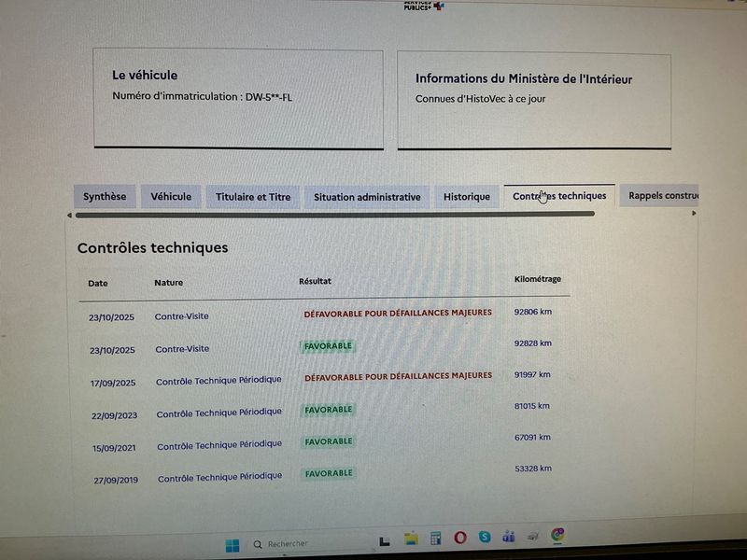The width and height of the screenshot is (747, 560).
Task: Open the Microsoft Teams taskbar icon
Action: (x=508, y=536)
